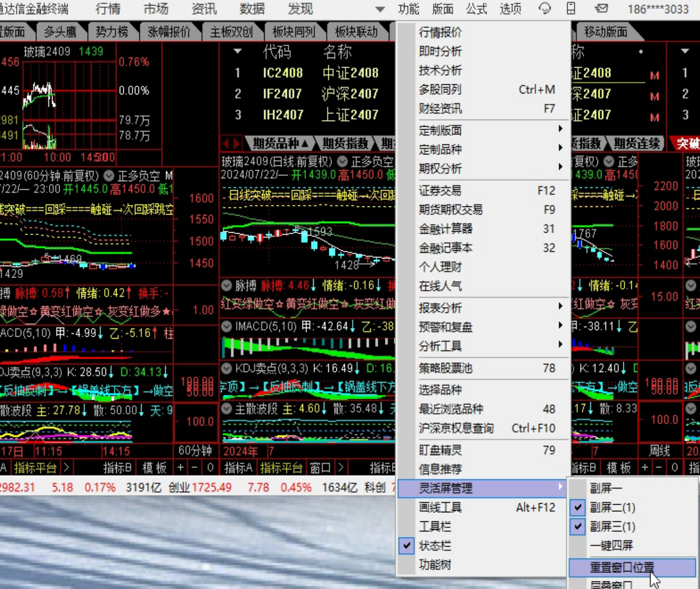The height and width of the screenshot is (589, 700).
Task: Switch to 期货连续 tab on the right
Action: (636, 143)
